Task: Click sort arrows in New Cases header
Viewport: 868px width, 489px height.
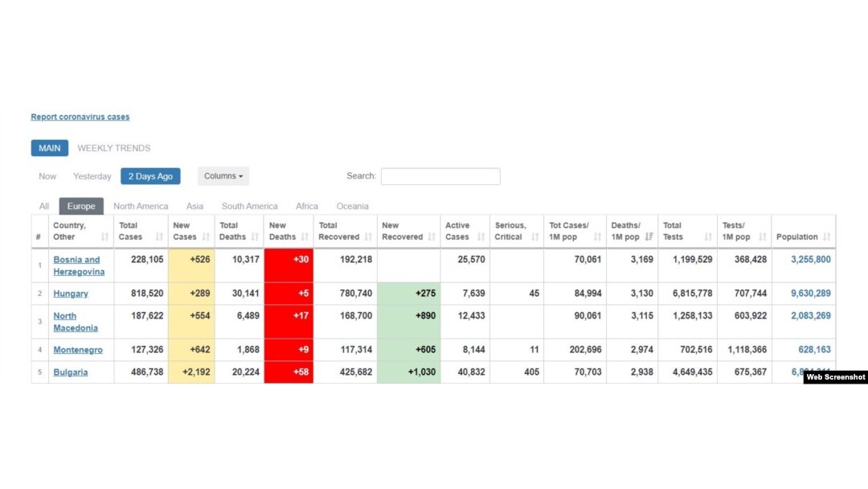Action: [206, 237]
